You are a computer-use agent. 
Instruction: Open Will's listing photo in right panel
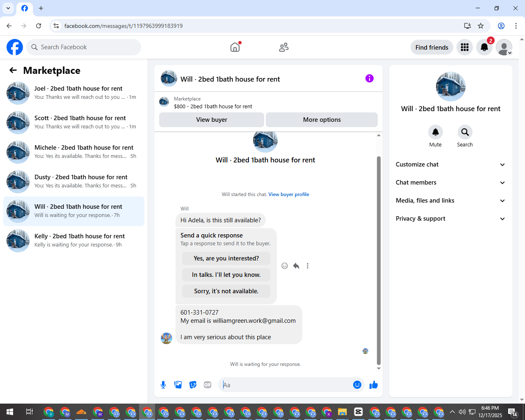click(451, 87)
